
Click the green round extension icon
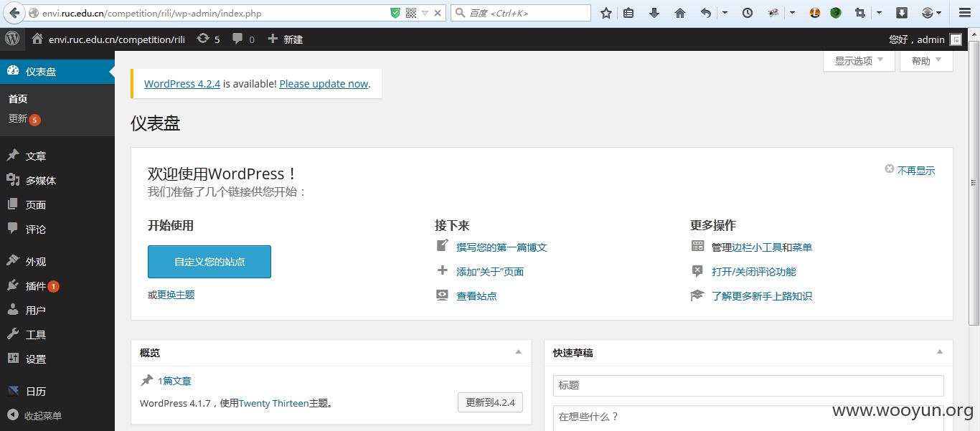(836, 13)
